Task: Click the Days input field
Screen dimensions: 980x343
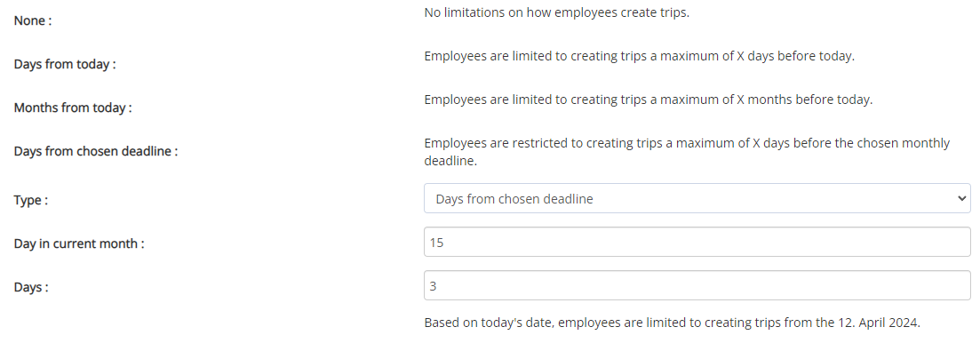Action: click(x=697, y=285)
